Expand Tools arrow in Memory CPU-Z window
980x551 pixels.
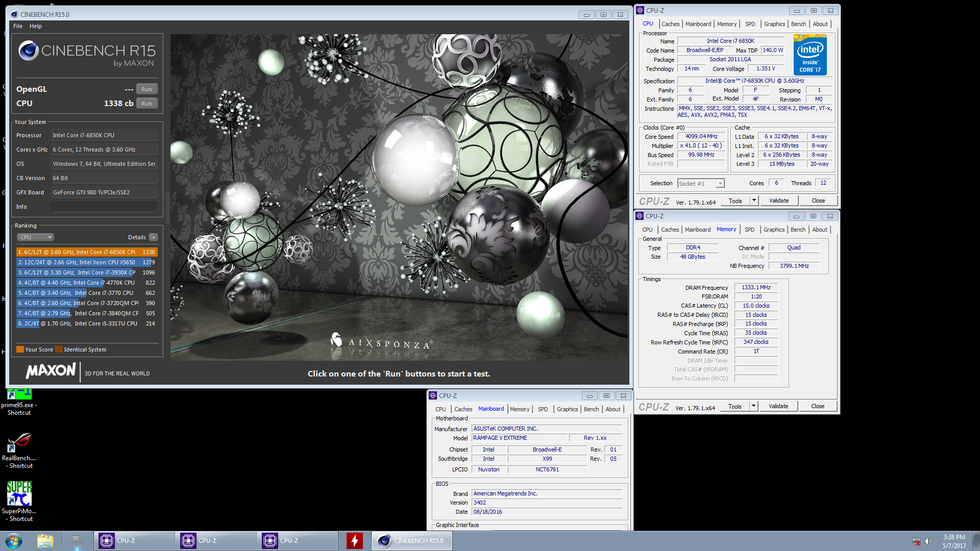pos(753,406)
